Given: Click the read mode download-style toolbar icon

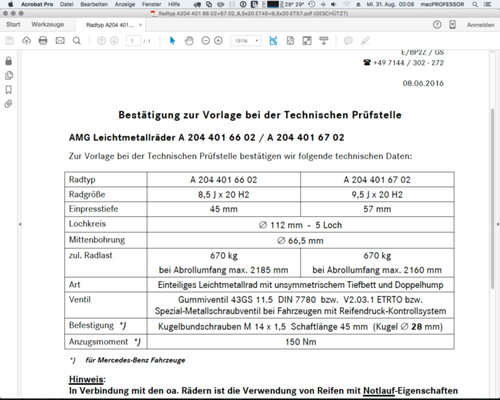Looking at the screenshot, I should point(324,41).
